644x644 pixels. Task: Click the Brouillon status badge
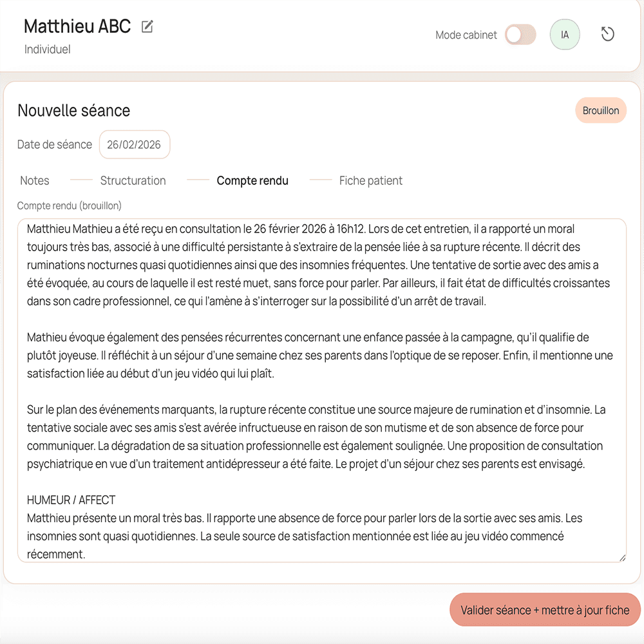600,111
